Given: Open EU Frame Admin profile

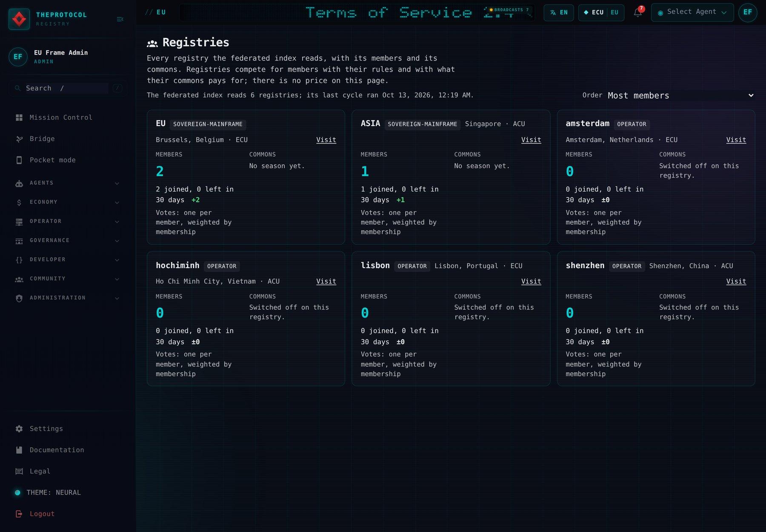Looking at the screenshot, I should point(68,57).
